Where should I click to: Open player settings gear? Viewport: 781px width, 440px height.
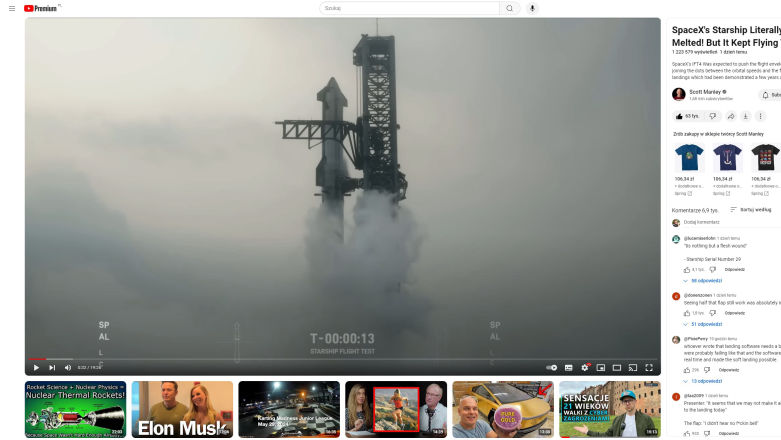click(x=585, y=368)
